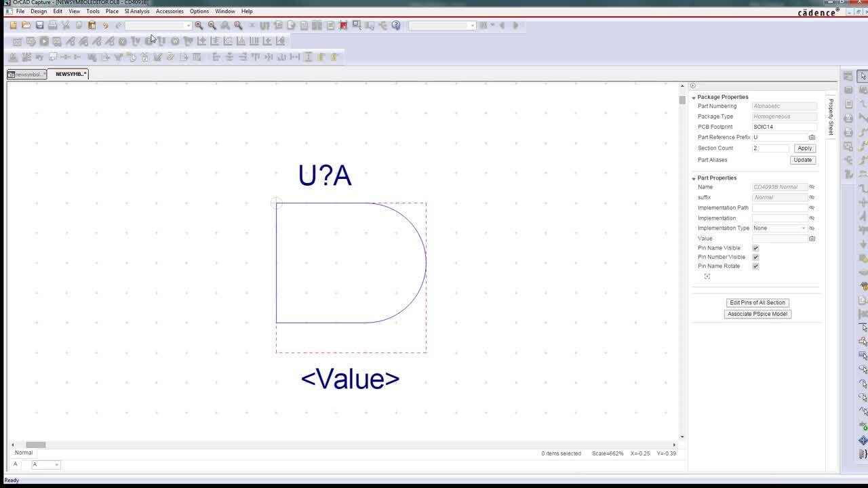Click the Paste toolbar icon
Image resolution: width=868 pixels, height=488 pixels.
pos(92,26)
